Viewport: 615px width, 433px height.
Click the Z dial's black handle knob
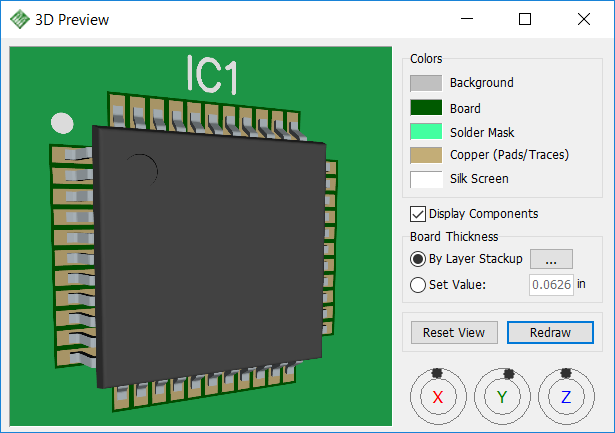566,373
